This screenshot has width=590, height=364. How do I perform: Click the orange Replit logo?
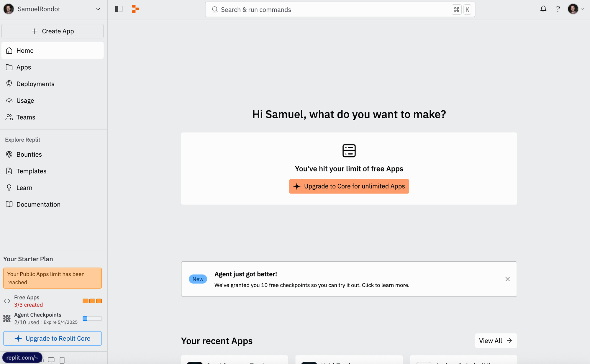pyautogui.click(x=135, y=9)
